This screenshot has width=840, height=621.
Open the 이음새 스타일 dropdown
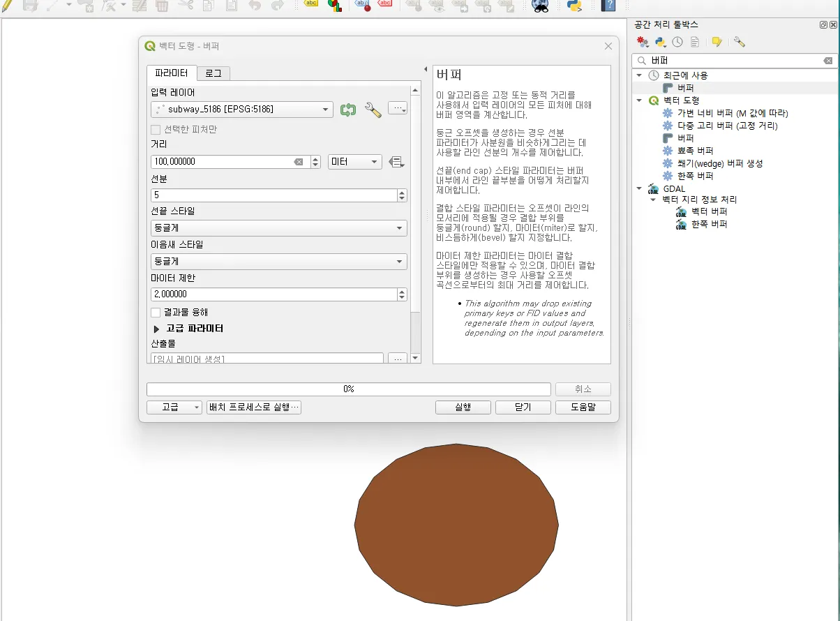[x=278, y=261]
